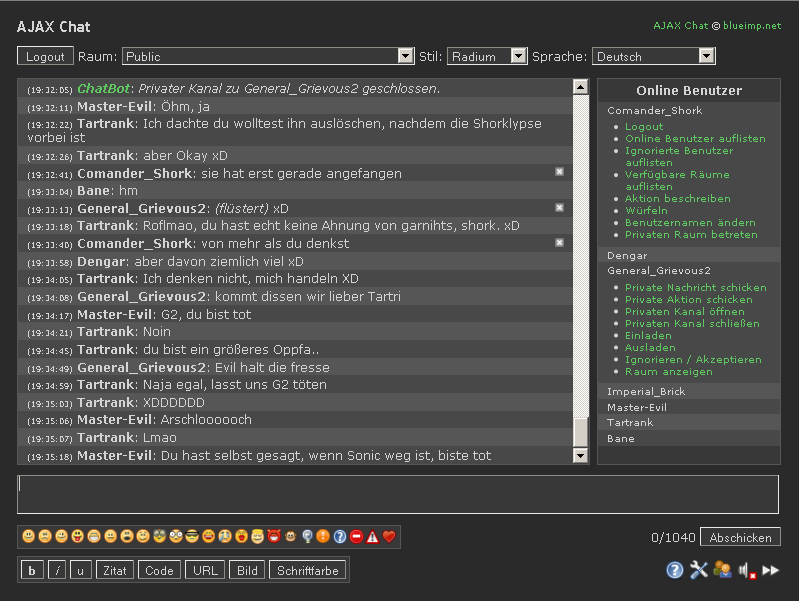Image resolution: width=799 pixels, height=601 pixels.
Task: Insert the blue question mark emoticon
Action: coord(340,536)
